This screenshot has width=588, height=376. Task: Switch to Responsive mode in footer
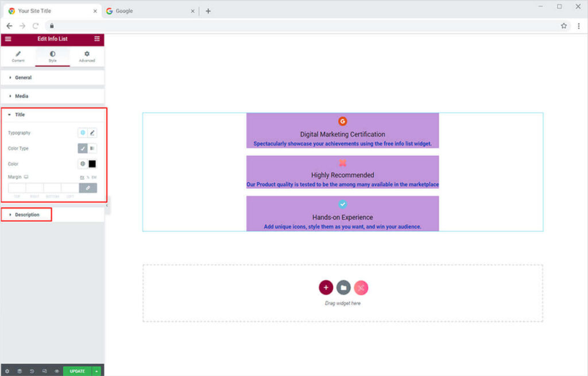(44, 371)
